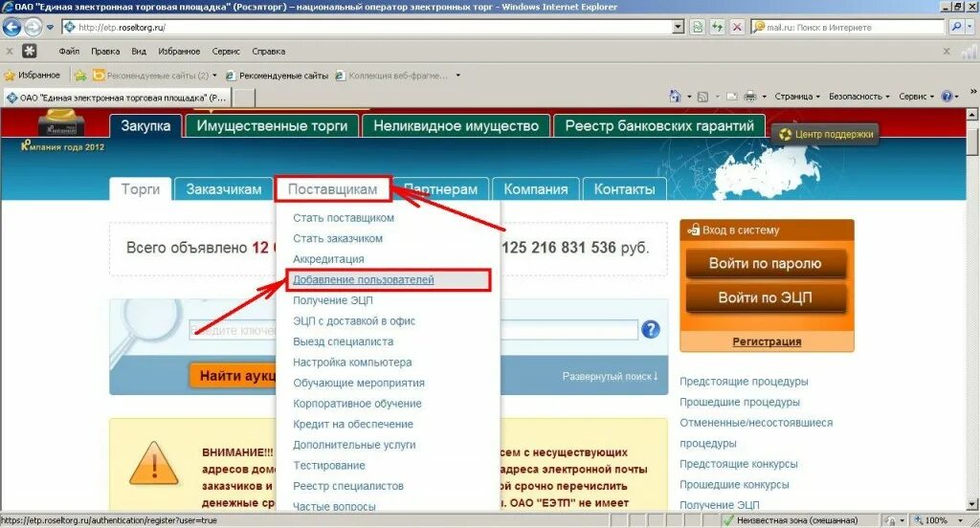
Task: Switch to Реестр банковских гарантий tab
Action: point(659,125)
